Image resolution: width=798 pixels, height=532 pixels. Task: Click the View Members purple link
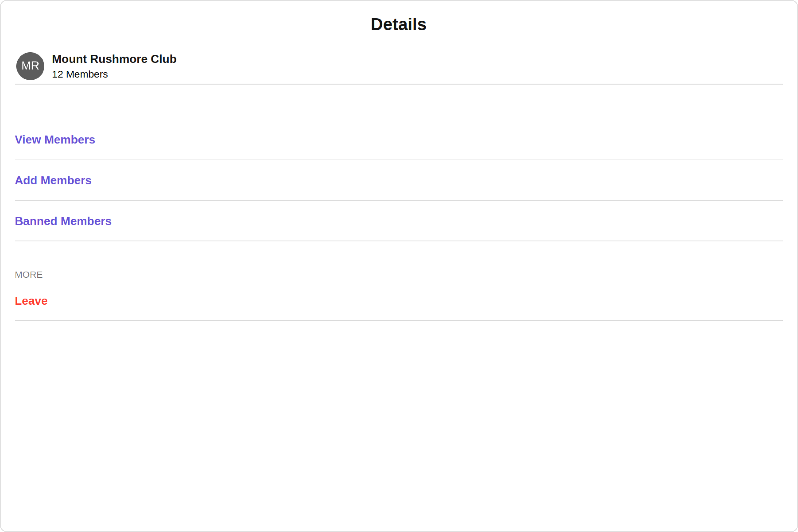click(55, 139)
